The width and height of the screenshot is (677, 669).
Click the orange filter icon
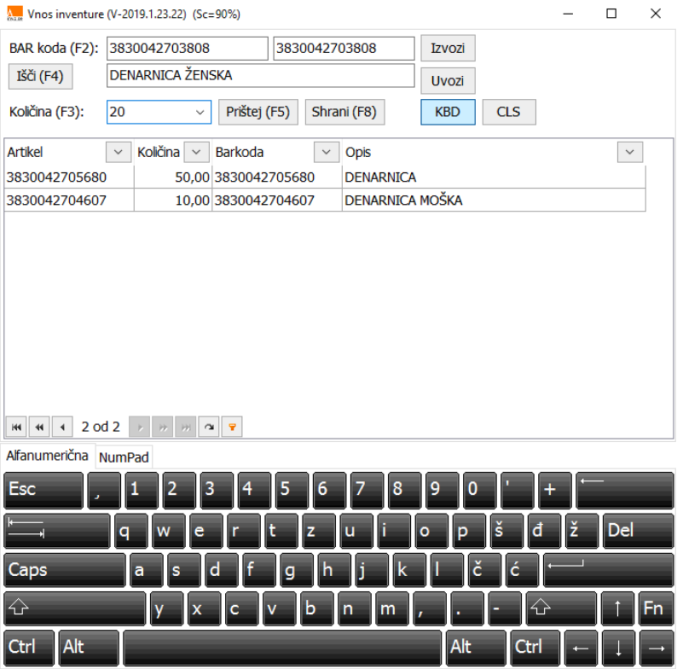tap(231, 426)
